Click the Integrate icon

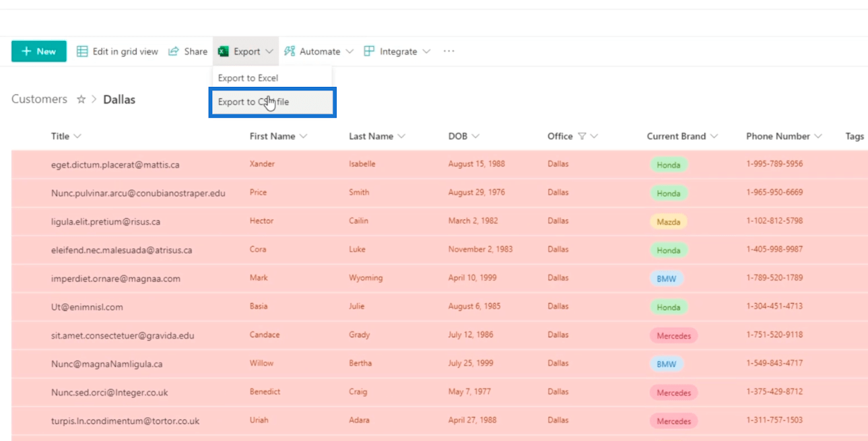369,51
